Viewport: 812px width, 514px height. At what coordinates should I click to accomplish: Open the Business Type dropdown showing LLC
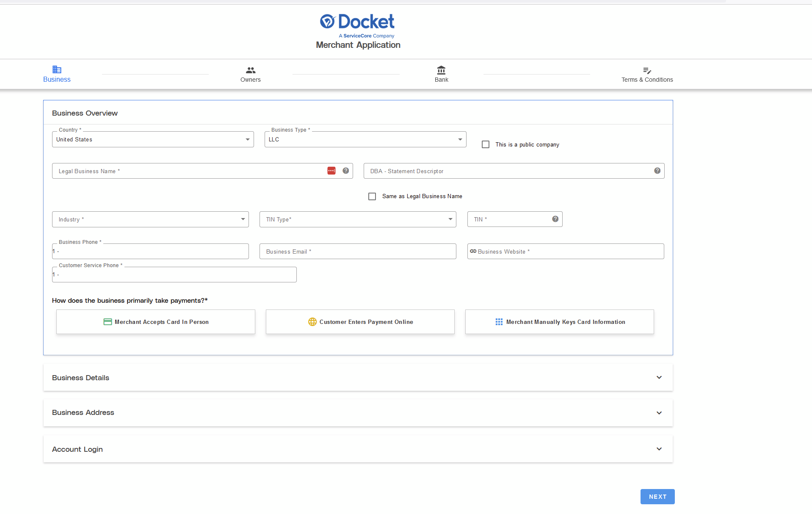(x=365, y=139)
